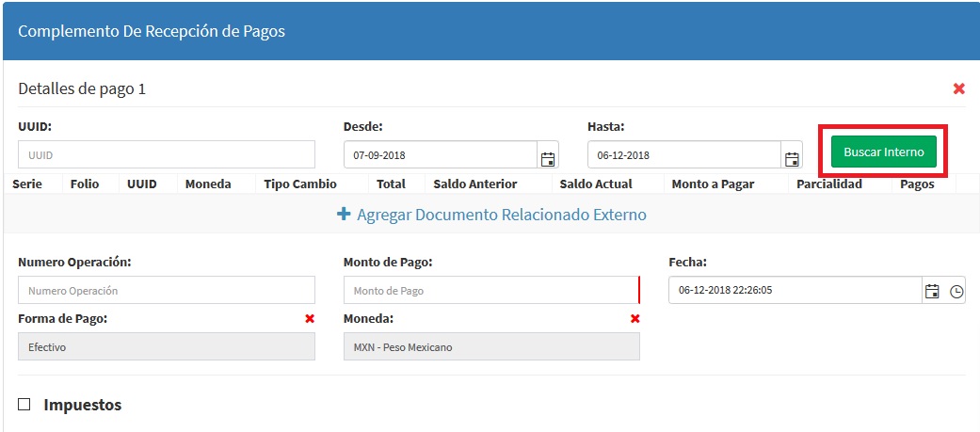Click the Hasta date text field
980x432 pixels.
(x=683, y=155)
